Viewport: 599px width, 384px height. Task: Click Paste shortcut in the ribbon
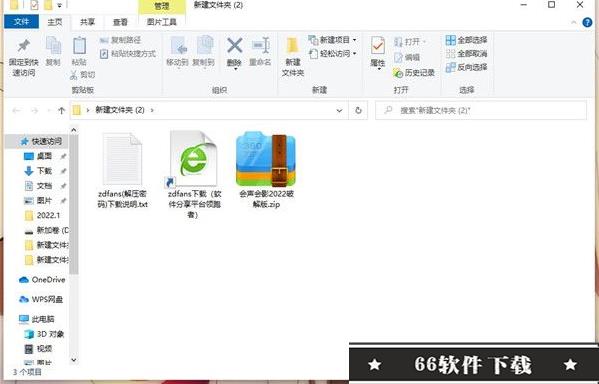click(x=128, y=54)
